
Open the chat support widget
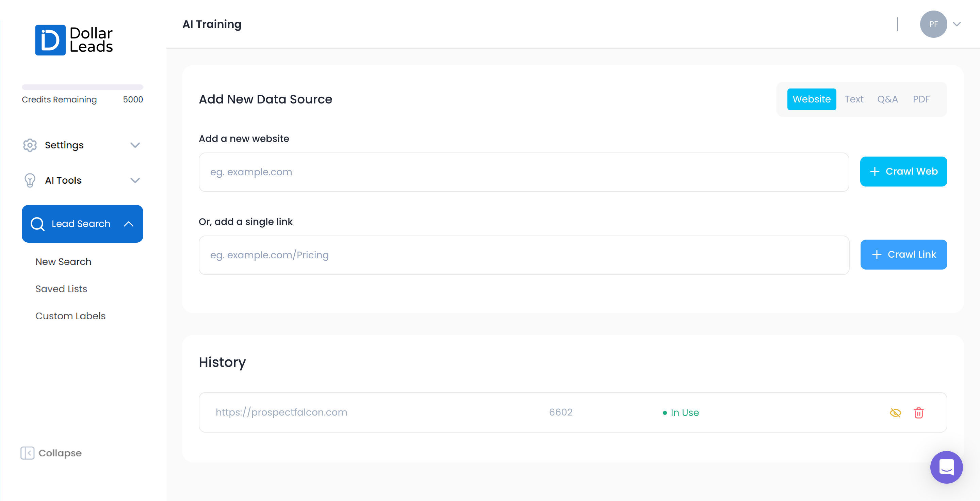coord(946,467)
